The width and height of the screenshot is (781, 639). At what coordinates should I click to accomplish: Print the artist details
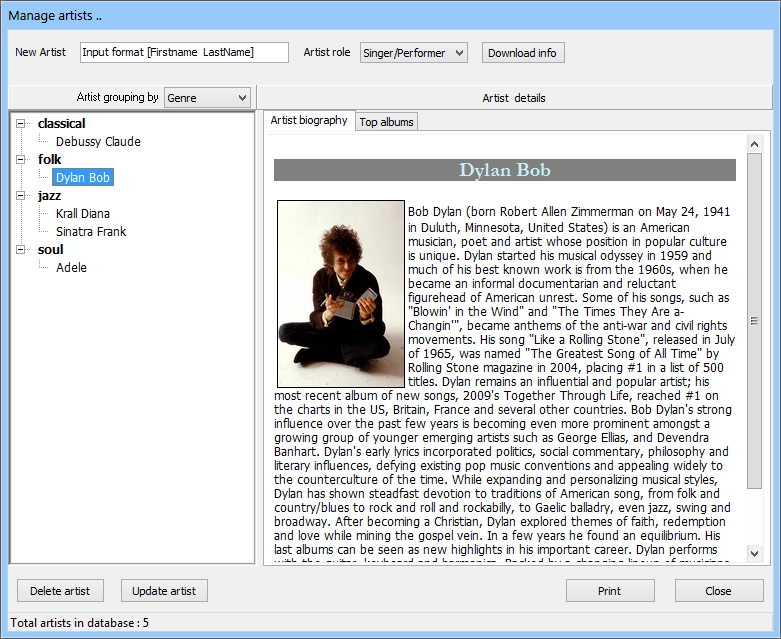pyautogui.click(x=610, y=591)
